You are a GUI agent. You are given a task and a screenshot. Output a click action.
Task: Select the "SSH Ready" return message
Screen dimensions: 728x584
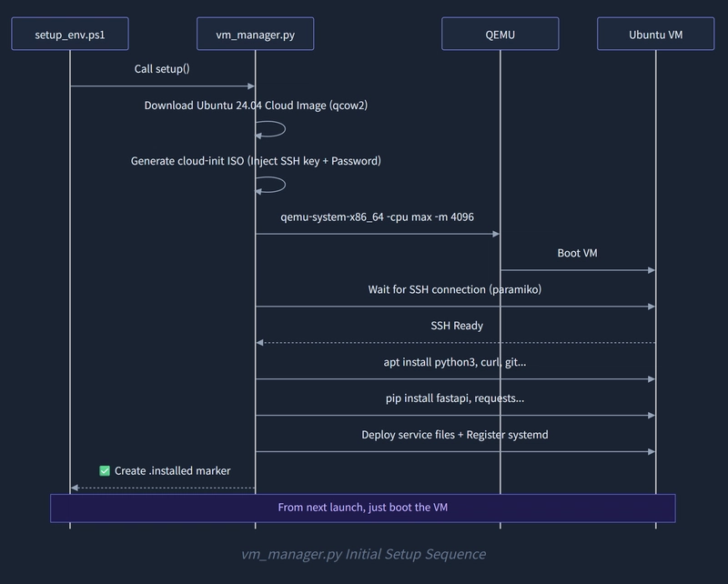(x=457, y=326)
